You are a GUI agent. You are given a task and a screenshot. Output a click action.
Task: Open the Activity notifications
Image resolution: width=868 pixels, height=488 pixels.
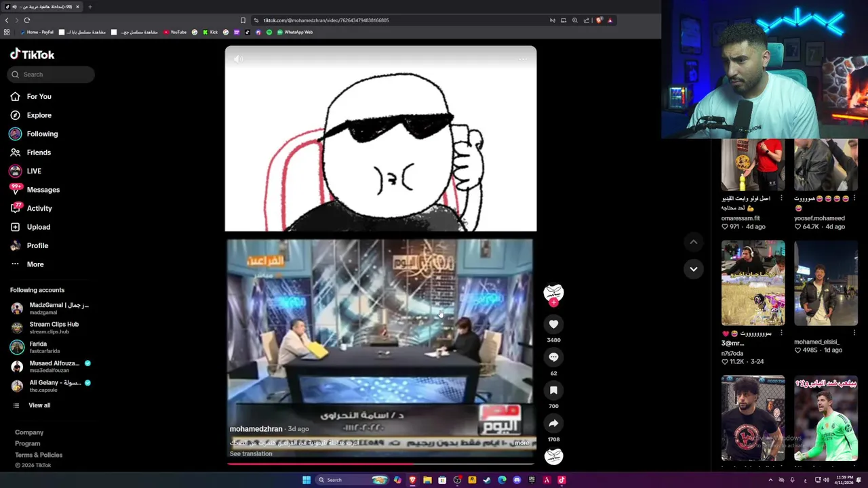[x=31, y=208]
